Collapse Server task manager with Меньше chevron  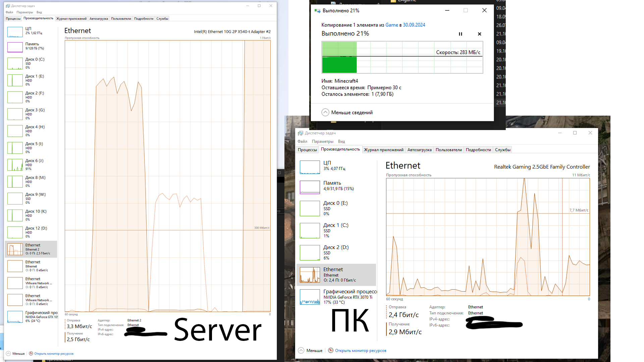pyautogui.click(x=8, y=354)
